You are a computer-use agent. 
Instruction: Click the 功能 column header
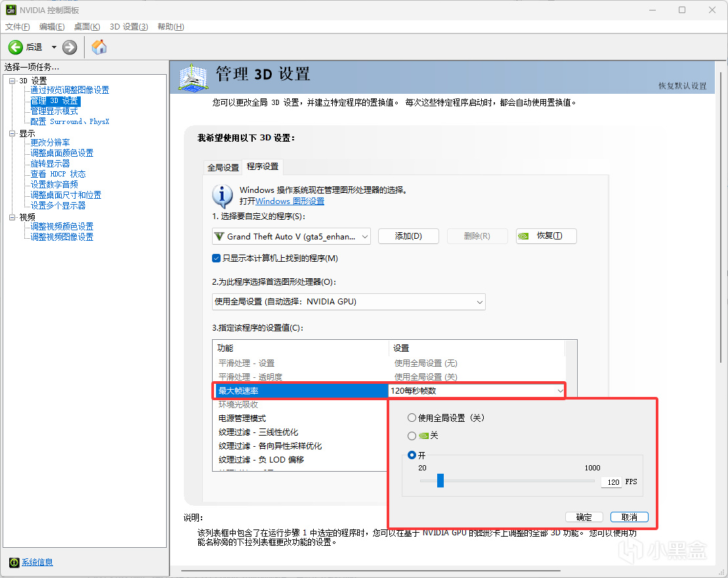pyautogui.click(x=301, y=348)
